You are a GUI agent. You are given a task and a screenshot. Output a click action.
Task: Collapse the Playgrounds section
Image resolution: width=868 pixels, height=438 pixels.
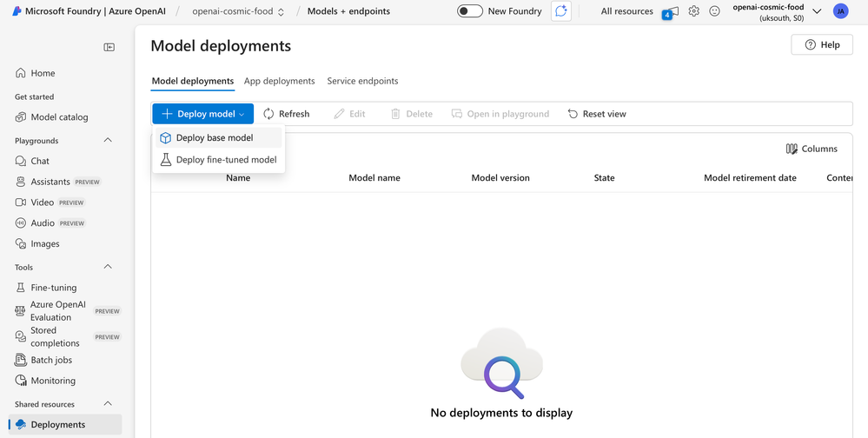pos(108,140)
